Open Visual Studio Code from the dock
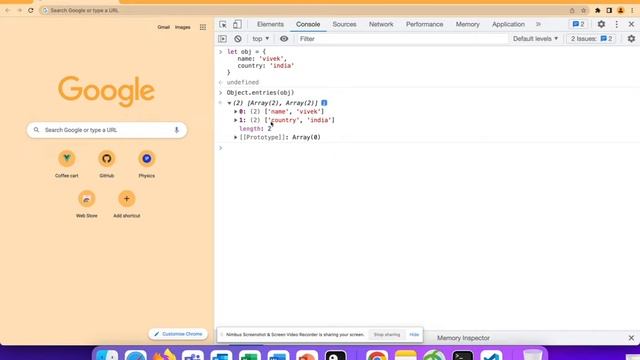640x360 pixels. pyautogui.click(x=491, y=355)
